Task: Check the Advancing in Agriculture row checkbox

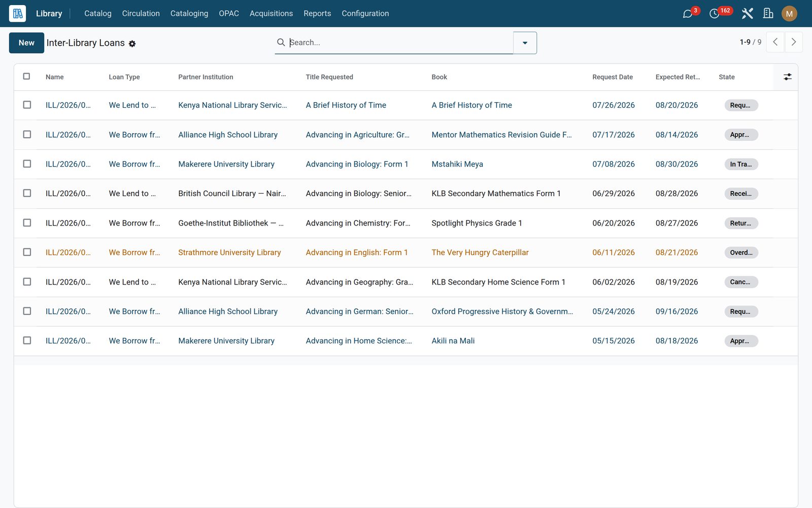Action: click(27, 134)
